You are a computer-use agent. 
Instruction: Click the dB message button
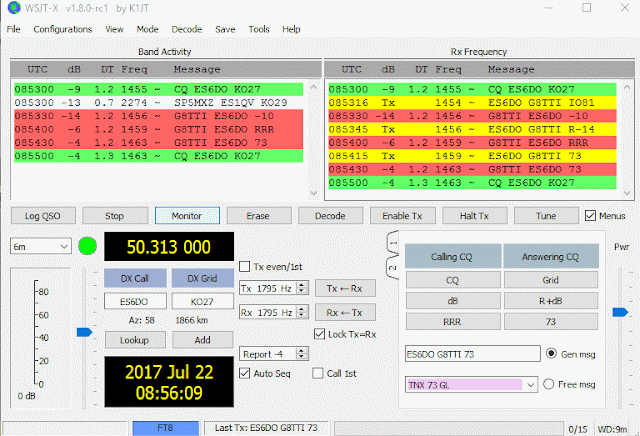(x=453, y=301)
